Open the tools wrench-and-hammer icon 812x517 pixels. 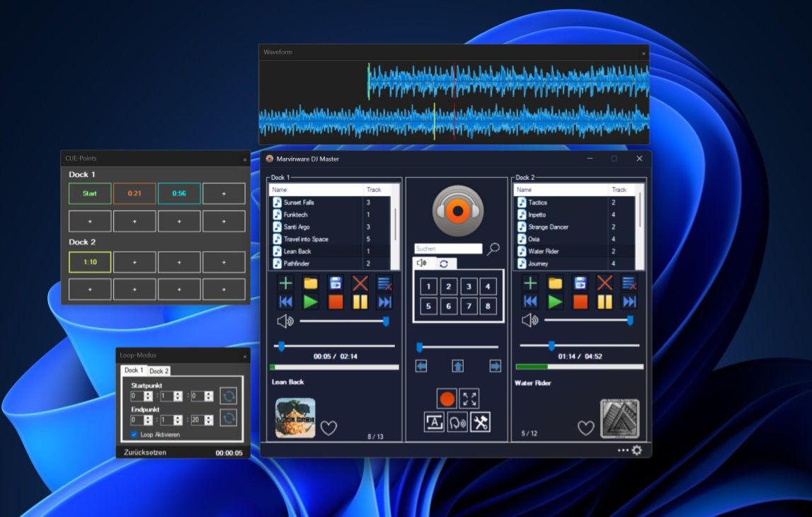(x=480, y=422)
